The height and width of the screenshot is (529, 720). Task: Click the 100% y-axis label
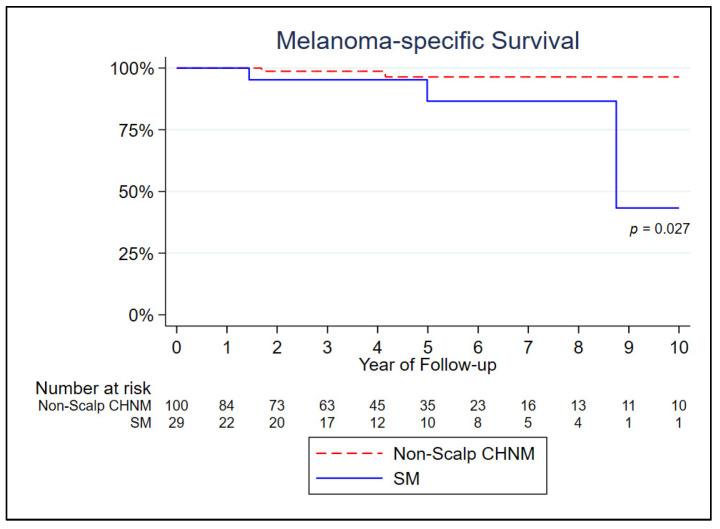(x=132, y=68)
